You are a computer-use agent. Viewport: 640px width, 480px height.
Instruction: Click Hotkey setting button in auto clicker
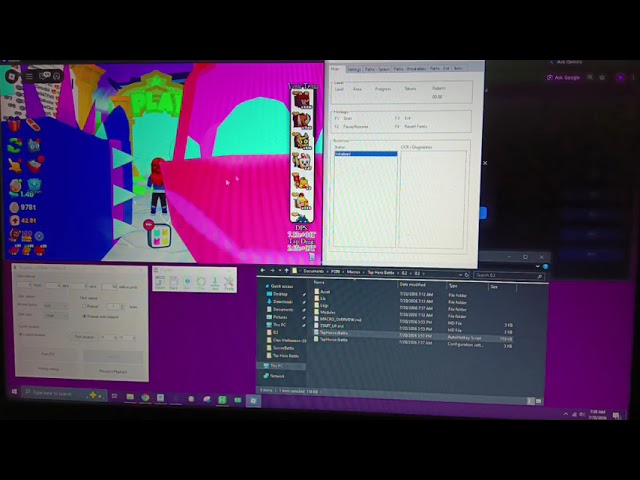(x=49, y=369)
